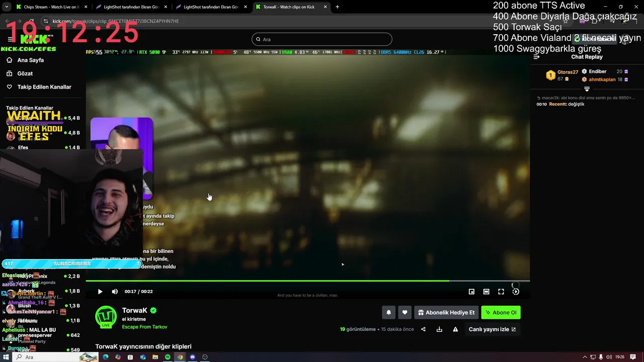The image size is (644, 362).
Task: Report the clip with warning icon
Action: (455, 329)
